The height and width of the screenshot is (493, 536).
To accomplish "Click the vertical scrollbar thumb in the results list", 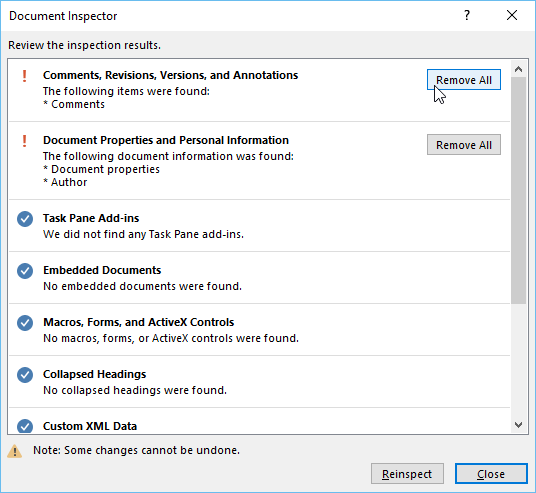I will pos(519,190).
